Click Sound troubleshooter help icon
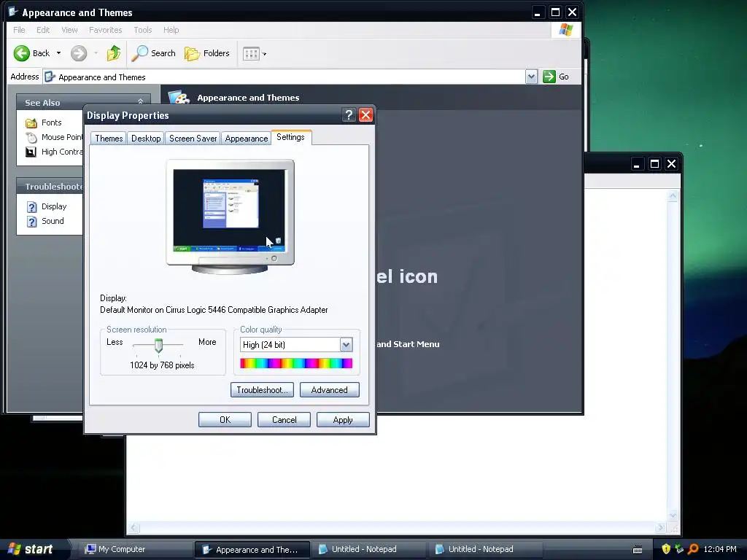This screenshot has width=747, height=560. point(31,222)
